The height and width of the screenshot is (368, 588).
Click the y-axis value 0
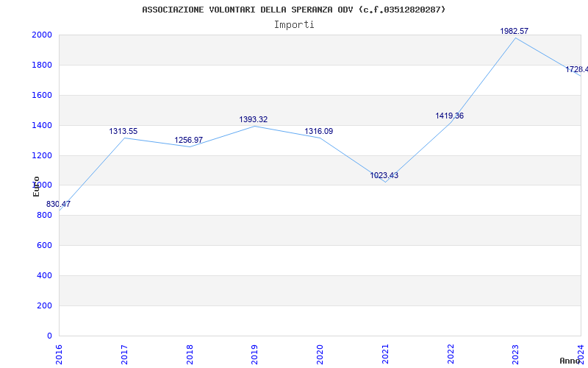50,336
